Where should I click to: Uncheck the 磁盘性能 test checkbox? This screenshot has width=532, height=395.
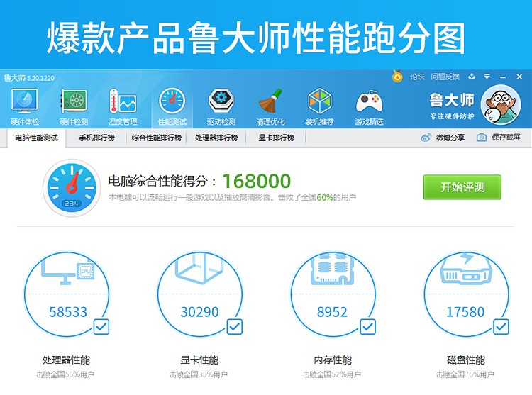coord(501,327)
